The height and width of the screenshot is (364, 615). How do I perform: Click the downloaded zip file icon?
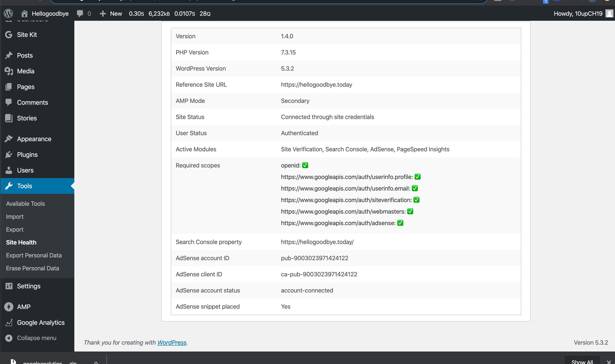pyautogui.click(x=13, y=361)
